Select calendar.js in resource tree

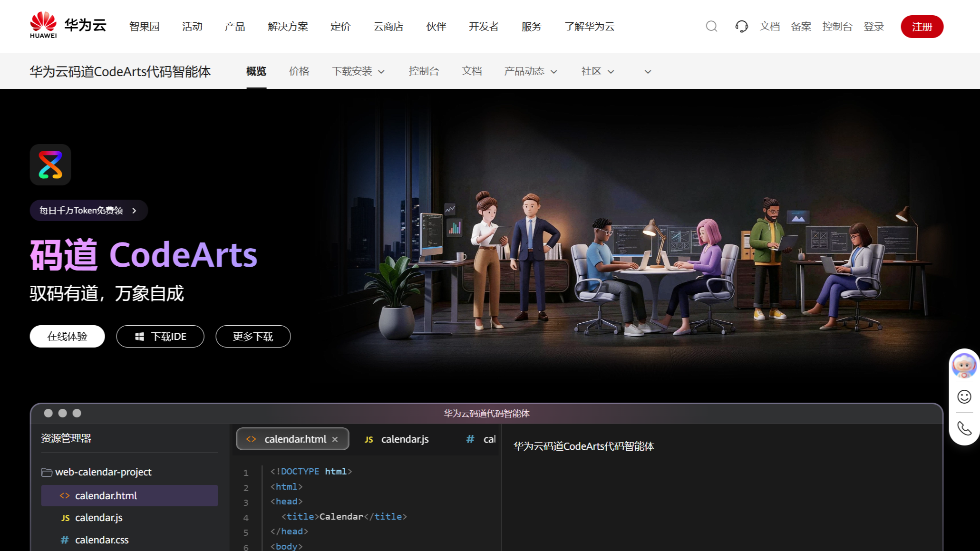point(129,518)
